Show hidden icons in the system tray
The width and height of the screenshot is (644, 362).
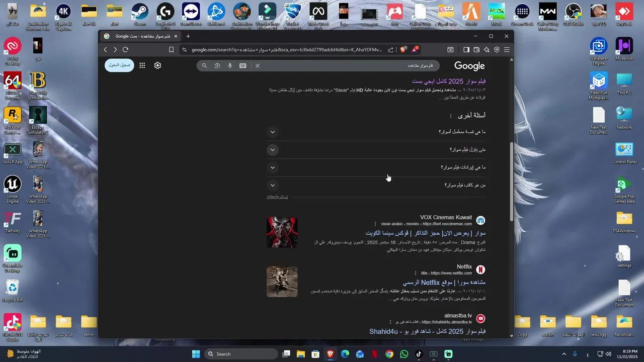(563, 354)
